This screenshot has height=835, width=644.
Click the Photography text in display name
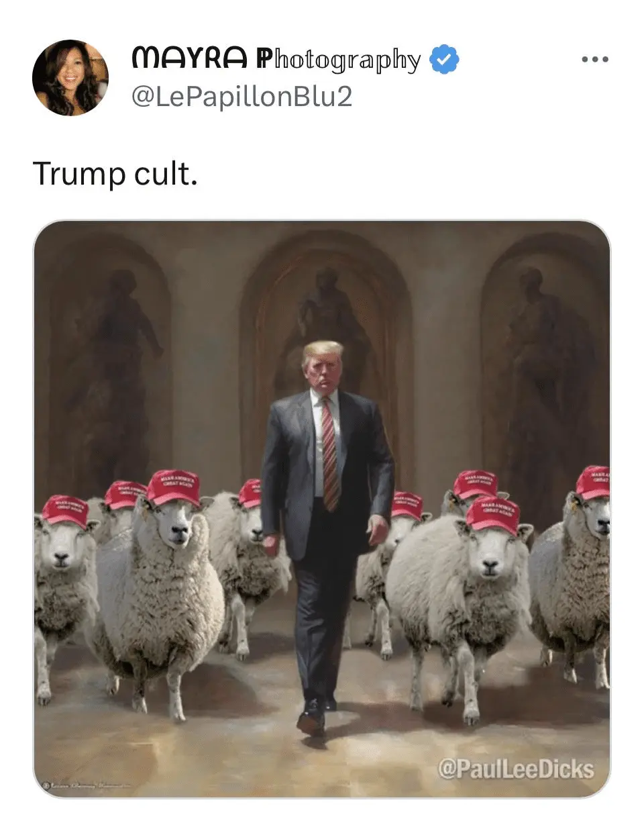(x=338, y=60)
